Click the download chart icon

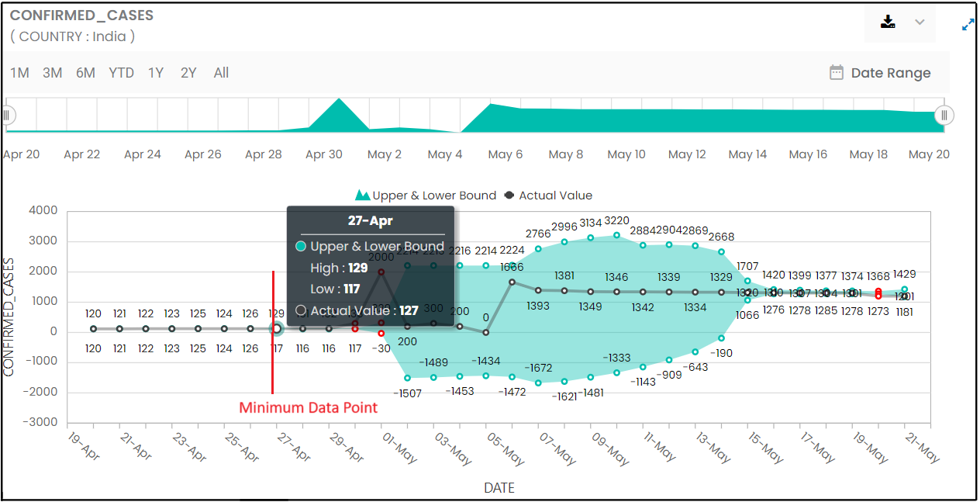(889, 22)
